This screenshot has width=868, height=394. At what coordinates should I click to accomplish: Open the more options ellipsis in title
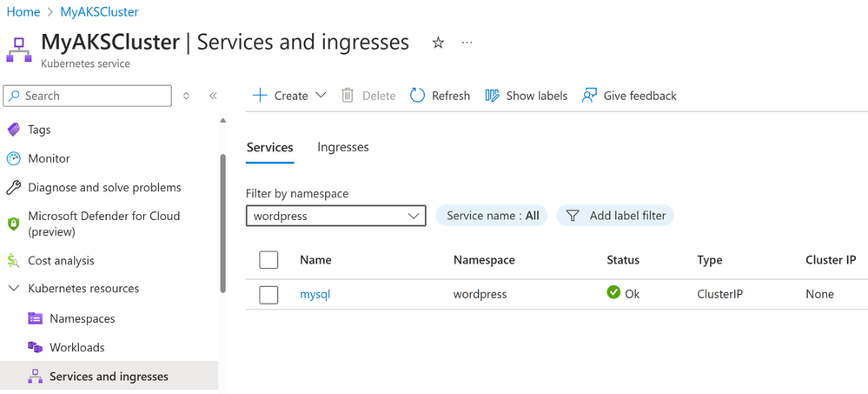(467, 43)
